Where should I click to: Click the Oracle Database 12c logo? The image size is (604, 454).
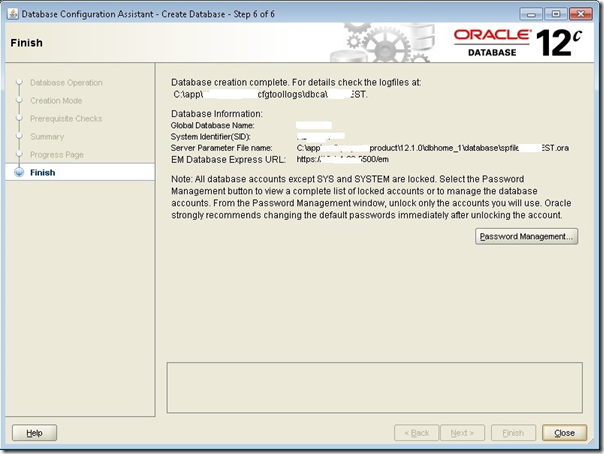point(518,43)
